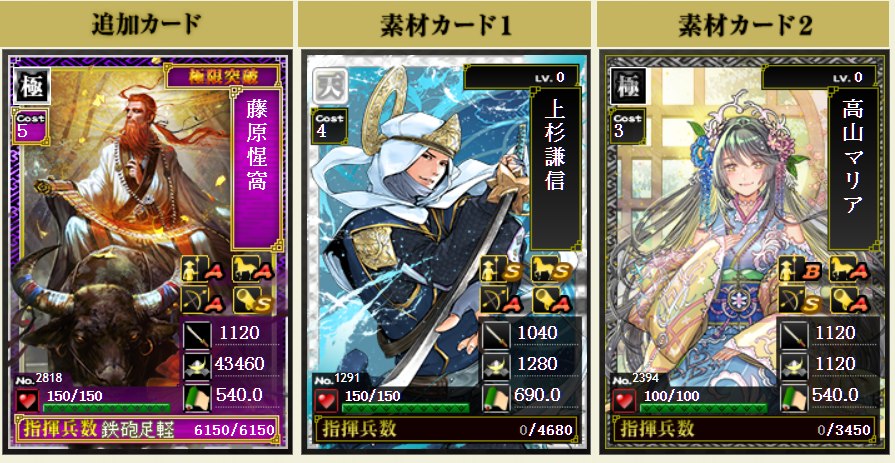Click the cavalry aptitude S icon on 上杉謙信
The height and width of the screenshot is (463, 895).
pyautogui.click(x=551, y=269)
